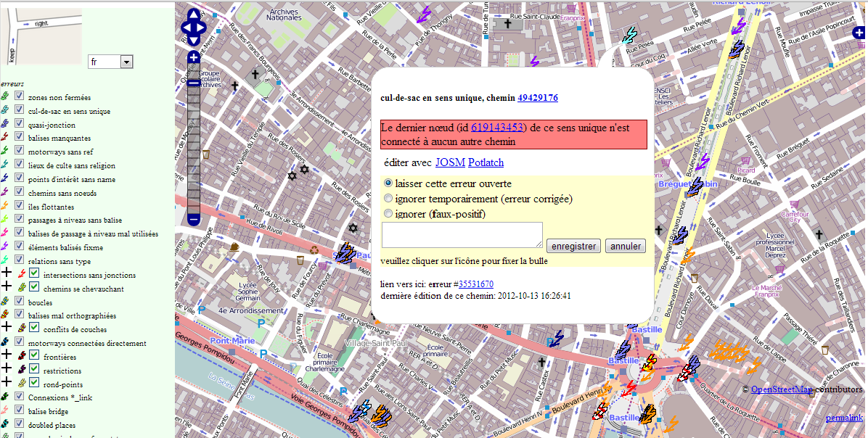Pan the map left with the arrow
The image size is (868, 438).
[185, 29]
